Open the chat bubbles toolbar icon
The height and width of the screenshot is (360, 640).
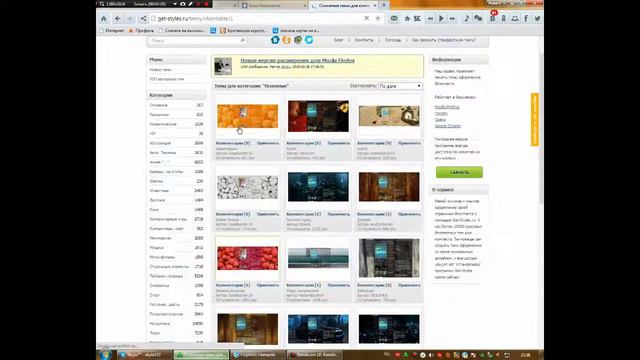(x=478, y=18)
